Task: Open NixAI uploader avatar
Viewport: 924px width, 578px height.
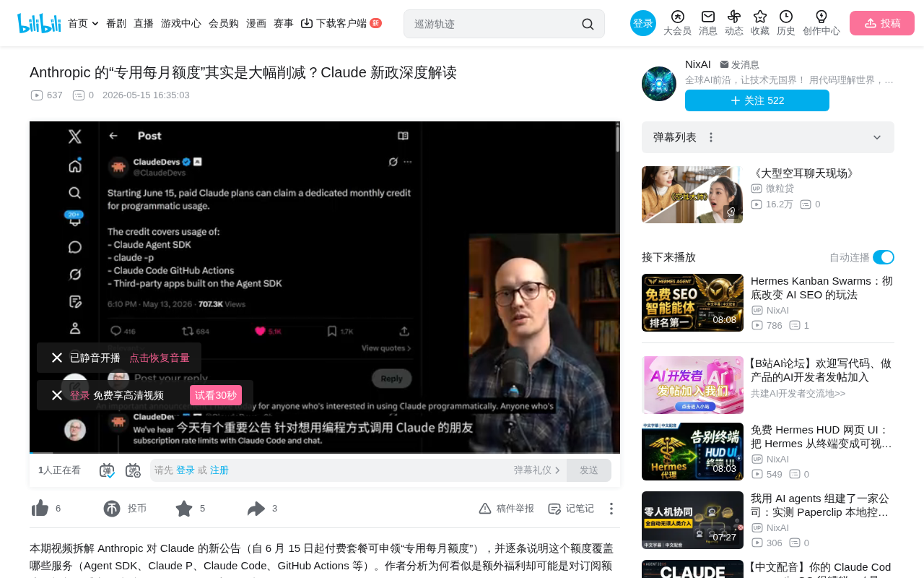Action: click(x=659, y=84)
